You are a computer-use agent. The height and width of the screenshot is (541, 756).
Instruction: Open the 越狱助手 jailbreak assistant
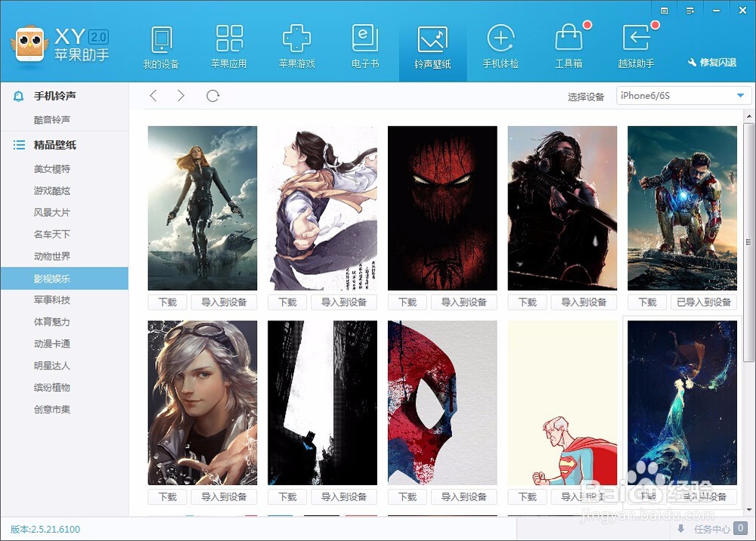coord(637,48)
